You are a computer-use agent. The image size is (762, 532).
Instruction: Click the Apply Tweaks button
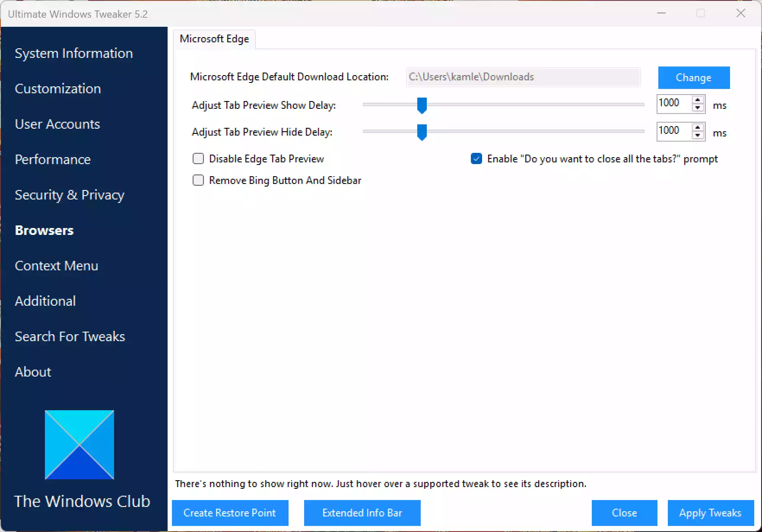pos(710,513)
